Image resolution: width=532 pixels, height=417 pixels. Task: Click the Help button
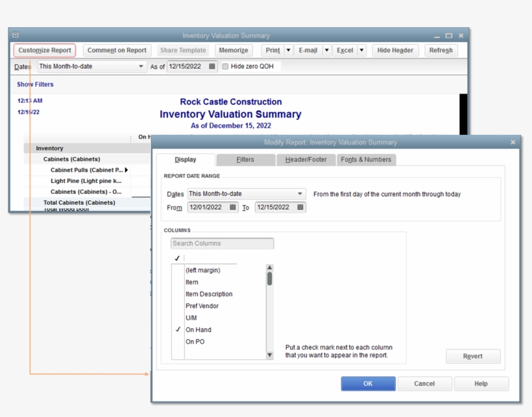point(481,383)
